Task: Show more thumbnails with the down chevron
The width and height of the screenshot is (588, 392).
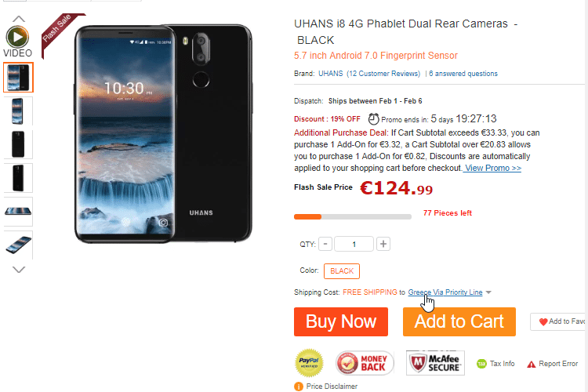Action: pyautogui.click(x=19, y=270)
